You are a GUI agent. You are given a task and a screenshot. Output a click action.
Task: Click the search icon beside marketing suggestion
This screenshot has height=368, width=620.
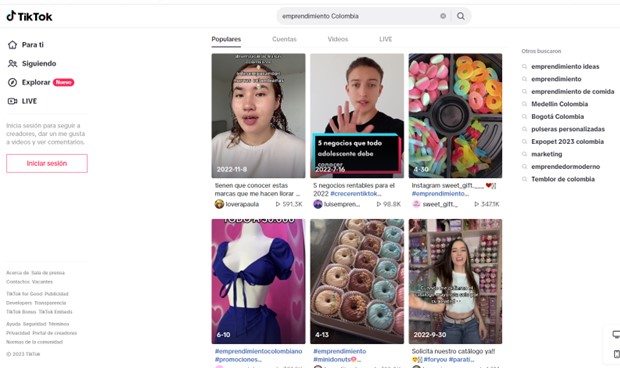(524, 154)
